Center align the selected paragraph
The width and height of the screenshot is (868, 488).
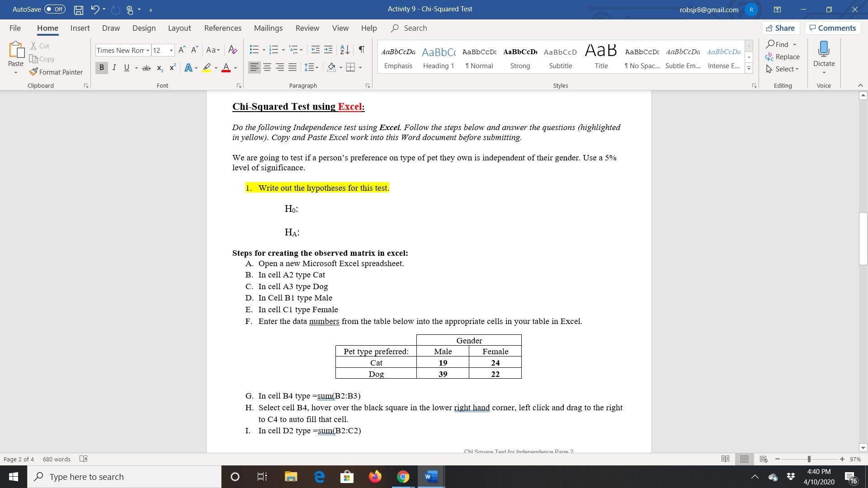tap(267, 67)
